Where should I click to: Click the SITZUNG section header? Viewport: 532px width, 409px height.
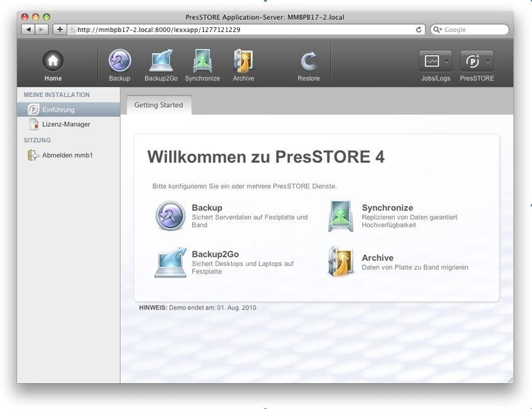tap(37, 140)
